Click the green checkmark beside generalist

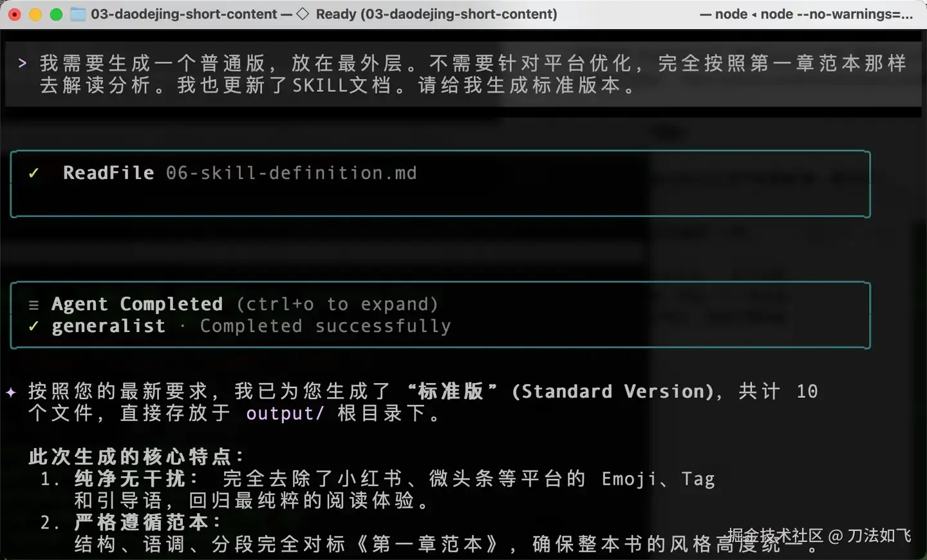[x=33, y=326]
